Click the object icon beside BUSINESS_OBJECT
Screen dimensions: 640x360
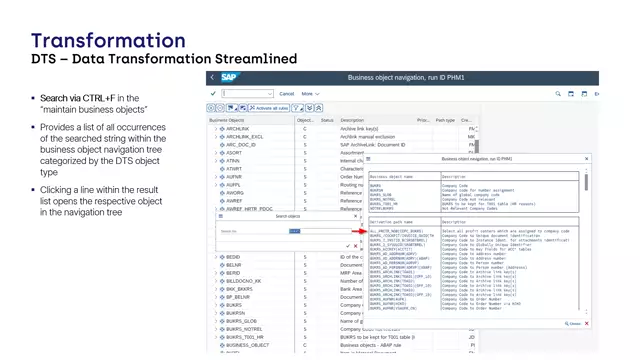(222, 345)
